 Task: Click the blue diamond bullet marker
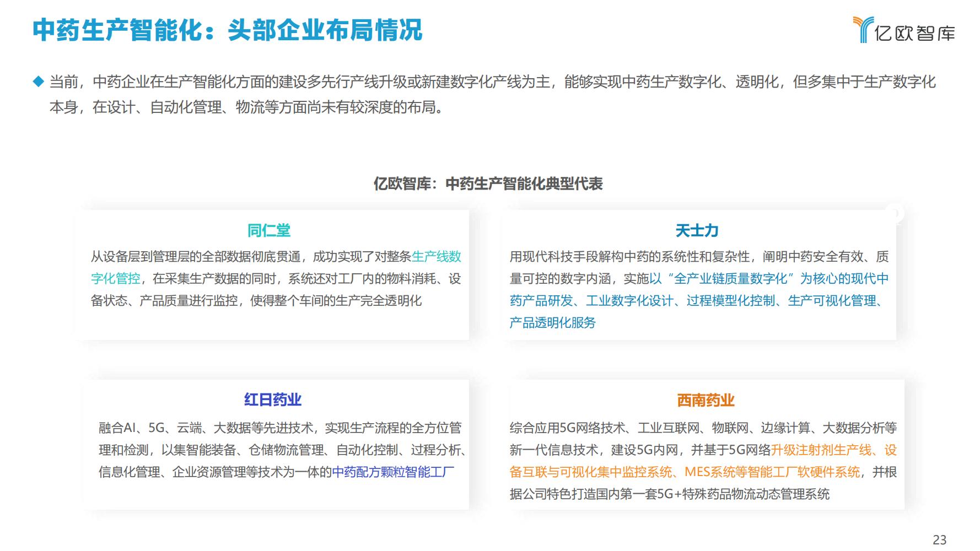click(38, 82)
